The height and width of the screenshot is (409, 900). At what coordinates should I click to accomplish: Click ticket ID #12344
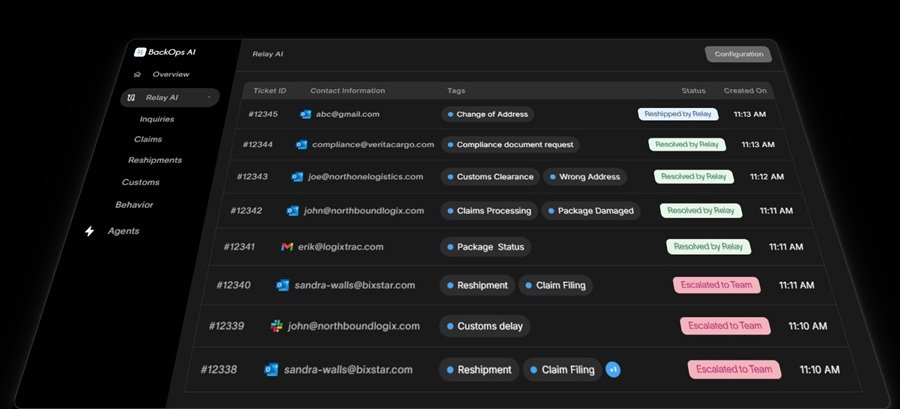point(258,145)
